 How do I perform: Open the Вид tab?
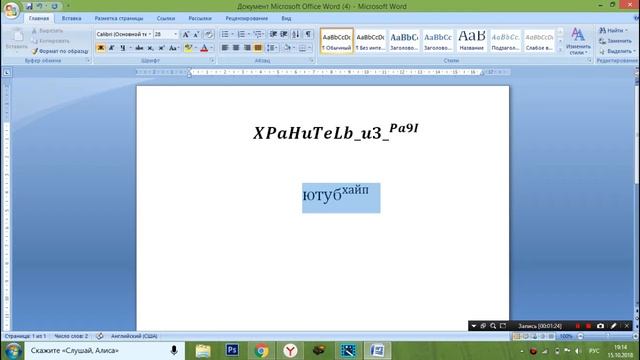286,19
